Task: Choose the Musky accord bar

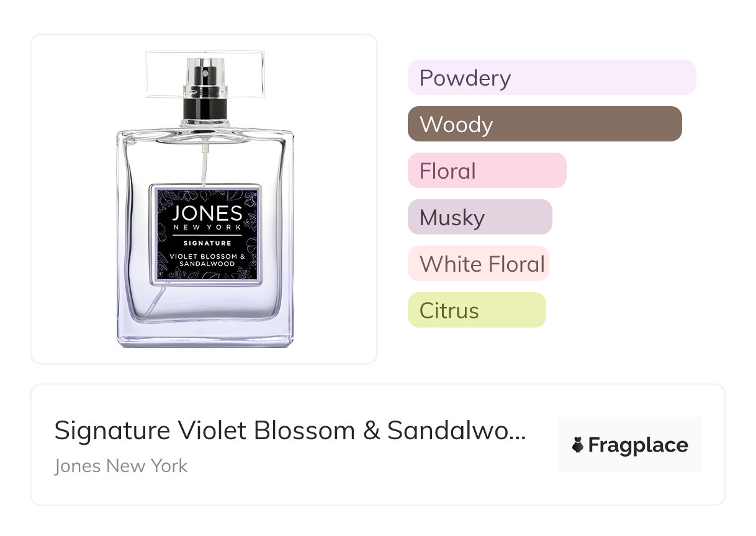Action: point(479,217)
